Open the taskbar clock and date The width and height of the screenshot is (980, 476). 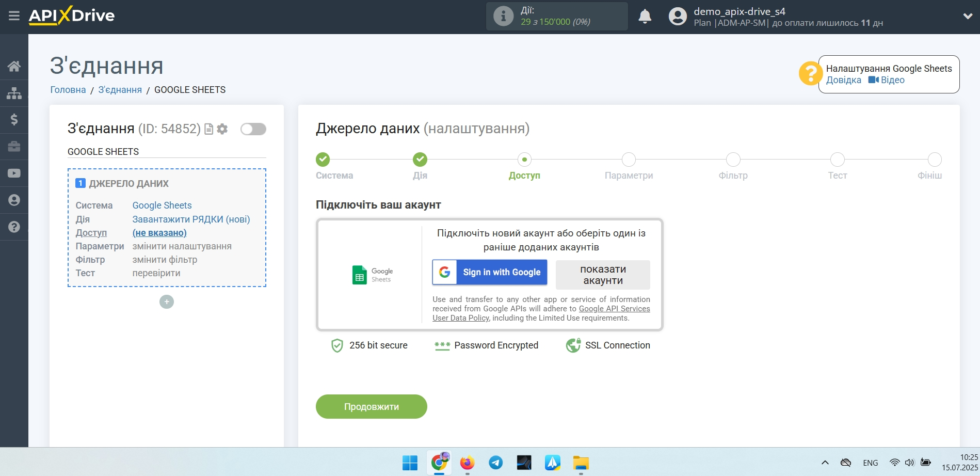[x=959, y=463]
